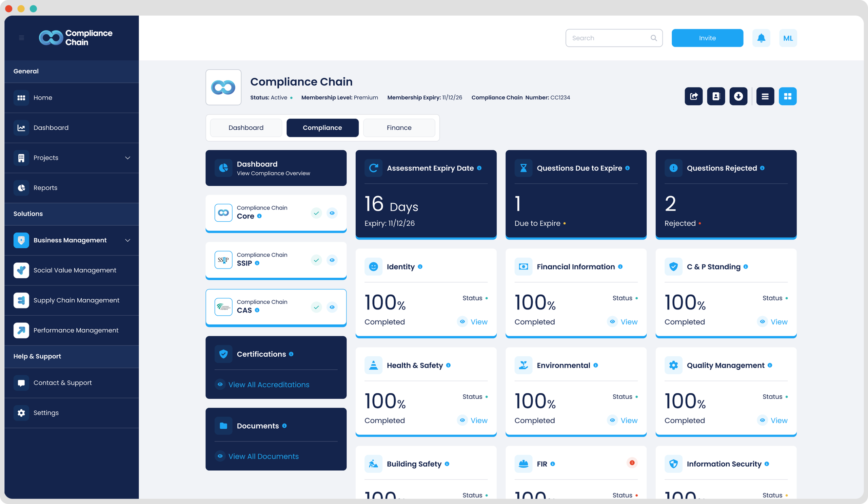Screen dimensions: 868x504
Task: Switch to the Finance tab
Action: tap(399, 128)
